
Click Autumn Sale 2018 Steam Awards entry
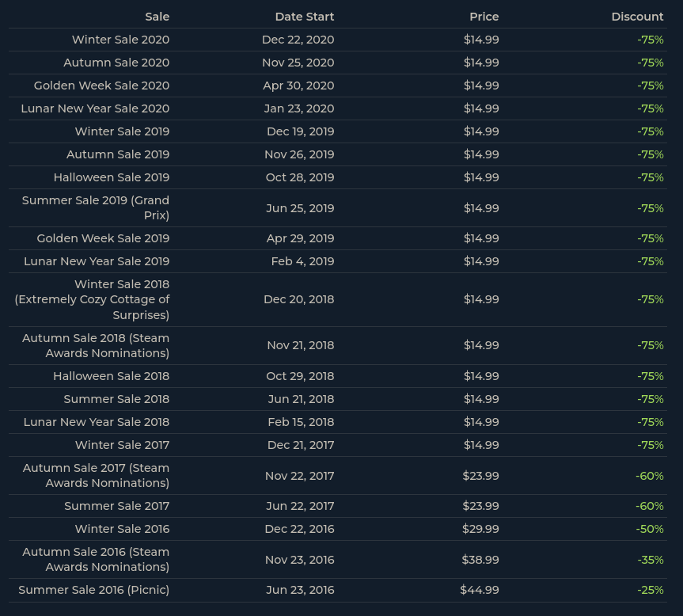[96, 345]
